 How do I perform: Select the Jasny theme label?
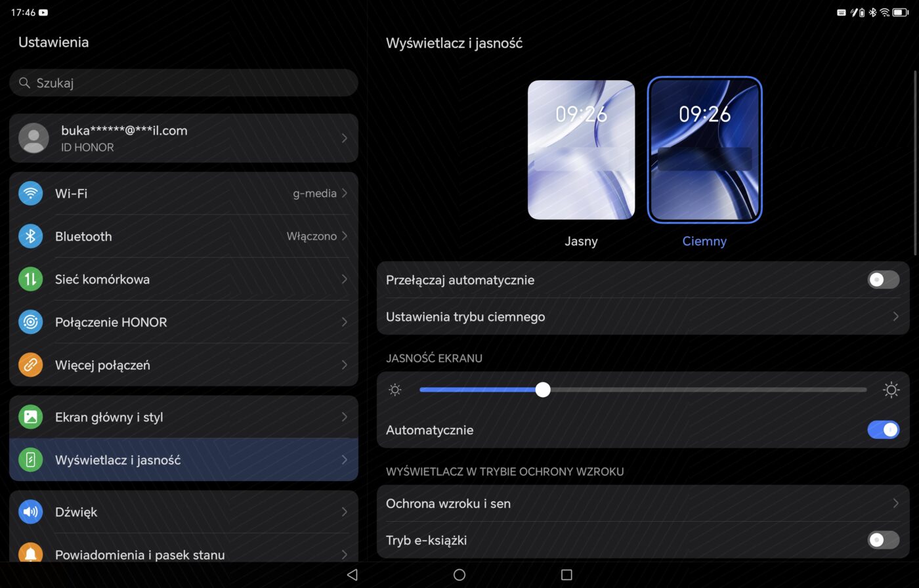[x=581, y=241]
